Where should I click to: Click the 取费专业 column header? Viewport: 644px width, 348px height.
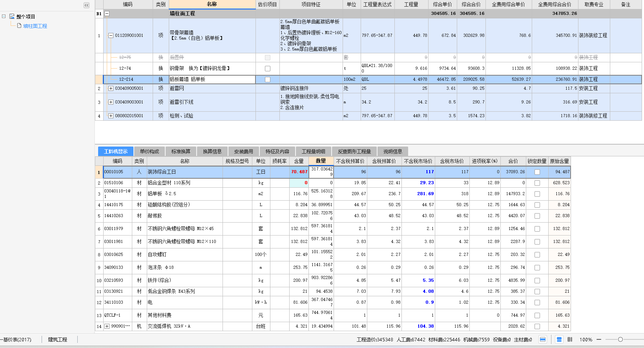point(594,4)
